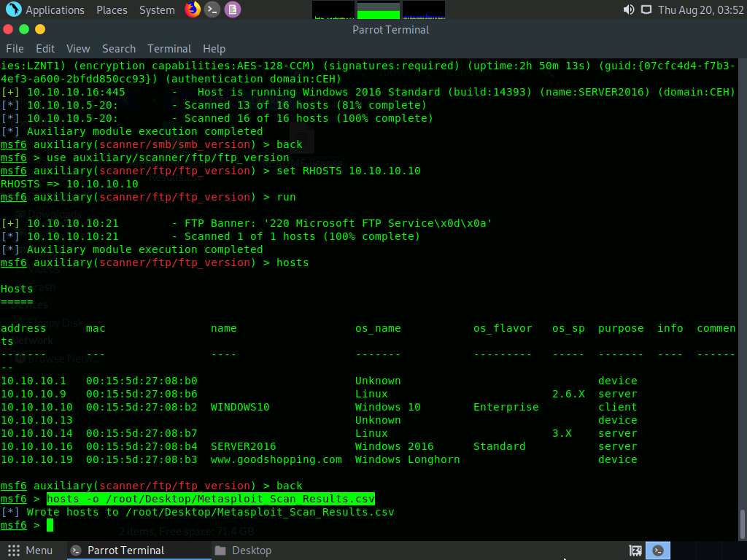The height and width of the screenshot is (560, 747).
Task: Click address '10.10.10.9' row
Action: click(x=34, y=394)
